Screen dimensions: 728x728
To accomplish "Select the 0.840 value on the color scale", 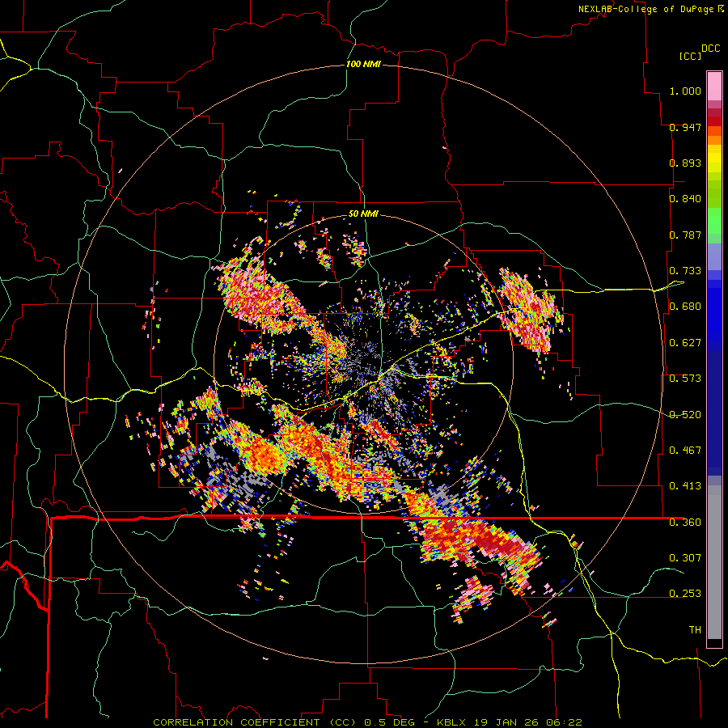I will tap(685, 199).
